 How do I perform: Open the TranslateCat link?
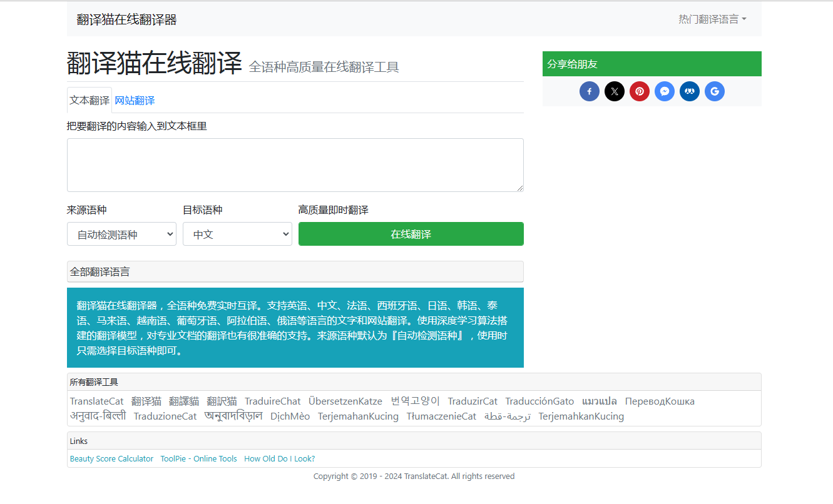tap(97, 401)
